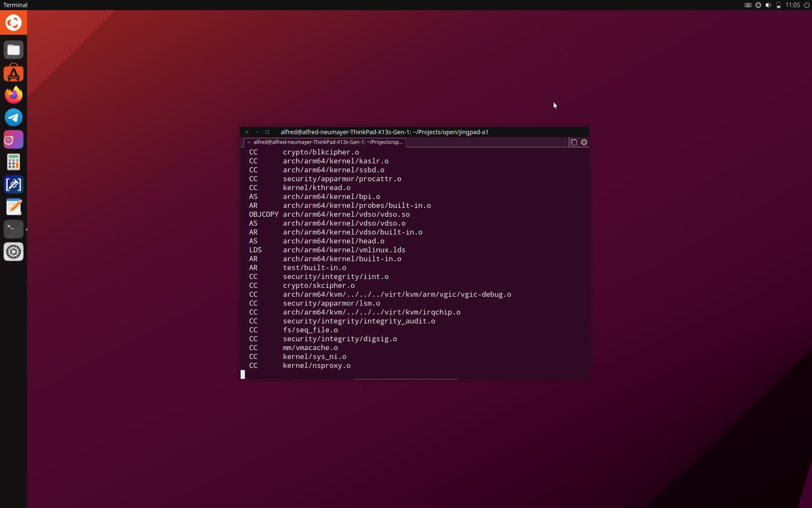
Task: Open System Settings from the dock
Action: pos(14,252)
